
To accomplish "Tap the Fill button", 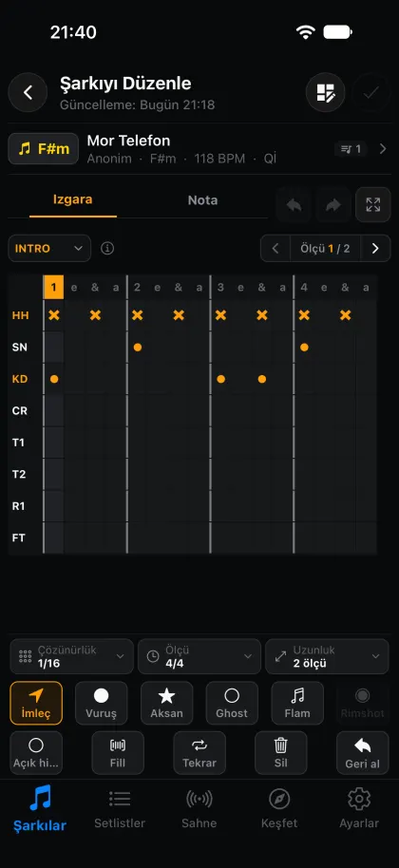I will point(118,753).
